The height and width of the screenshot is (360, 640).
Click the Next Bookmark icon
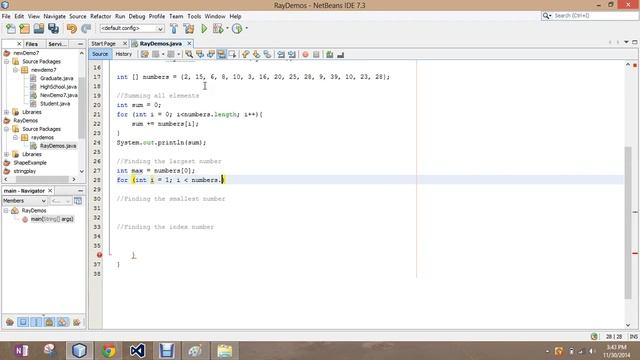[256, 54]
